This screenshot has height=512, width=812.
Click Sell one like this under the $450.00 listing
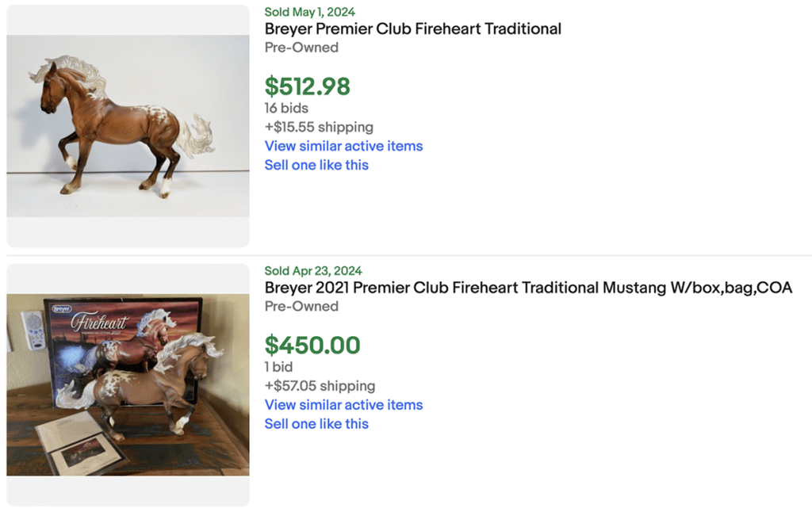click(x=316, y=424)
